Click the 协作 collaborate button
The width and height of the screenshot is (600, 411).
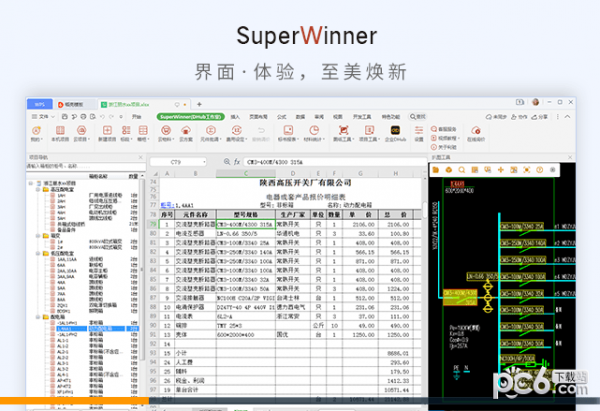(519, 117)
